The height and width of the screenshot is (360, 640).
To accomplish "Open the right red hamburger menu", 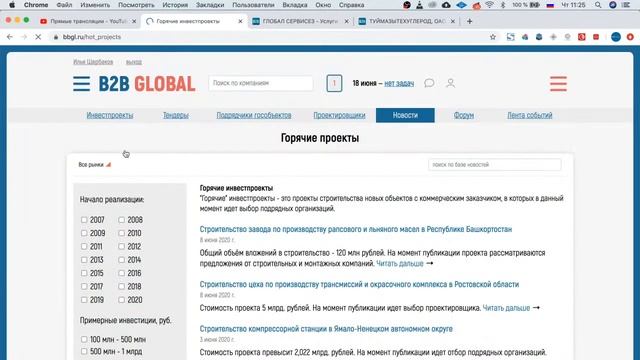I will coord(558,84).
